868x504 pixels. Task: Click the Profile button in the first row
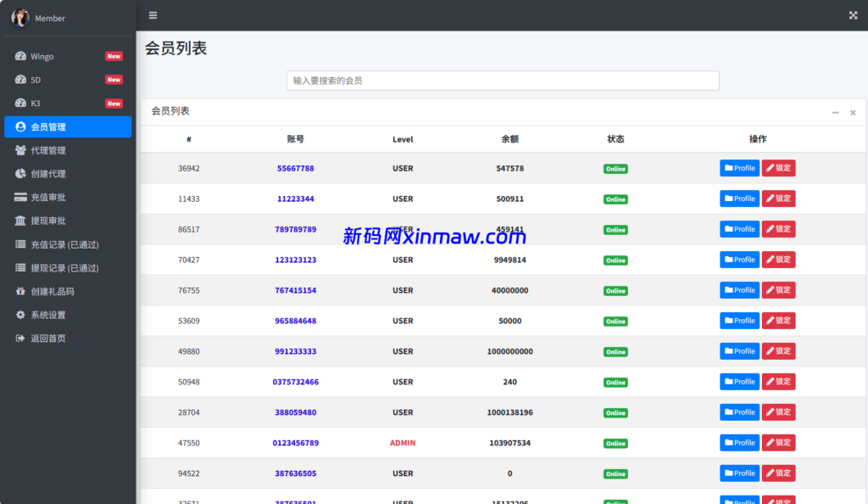point(739,168)
